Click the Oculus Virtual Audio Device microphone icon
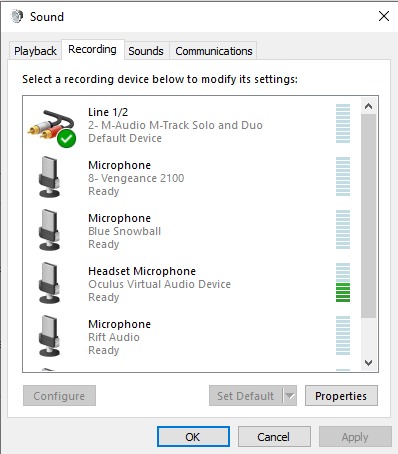Viewport: 398px width, 454px height. pos(49,283)
